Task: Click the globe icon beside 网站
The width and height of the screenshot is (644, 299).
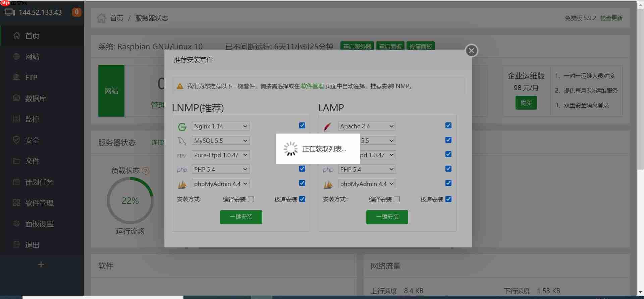Action: tap(16, 56)
